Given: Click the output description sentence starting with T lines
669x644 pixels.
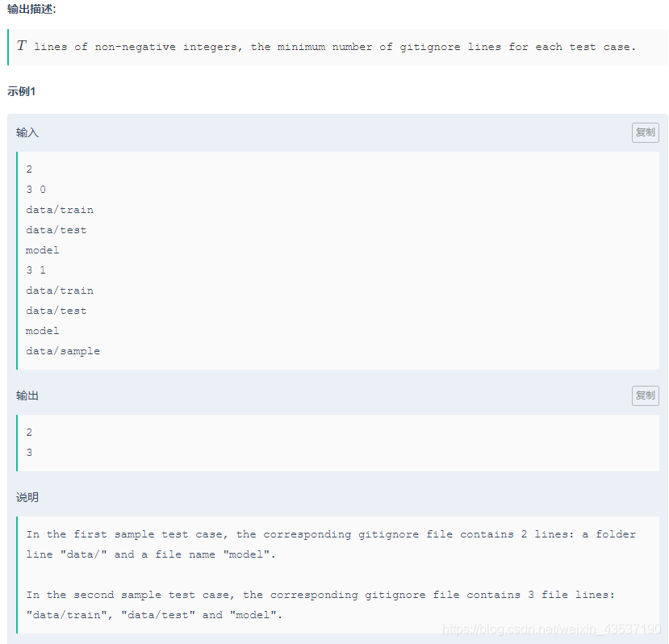Looking at the screenshot, I should coord(326,47).
